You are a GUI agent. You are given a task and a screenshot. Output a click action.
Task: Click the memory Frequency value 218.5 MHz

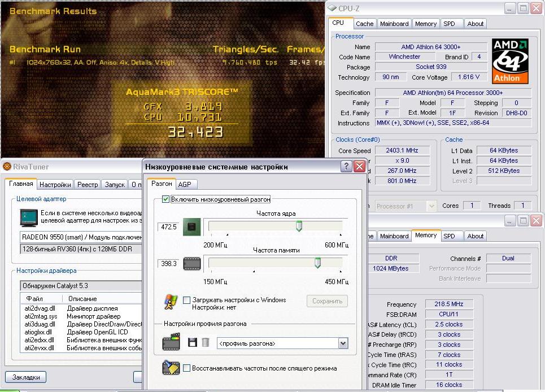pos(449,304)
